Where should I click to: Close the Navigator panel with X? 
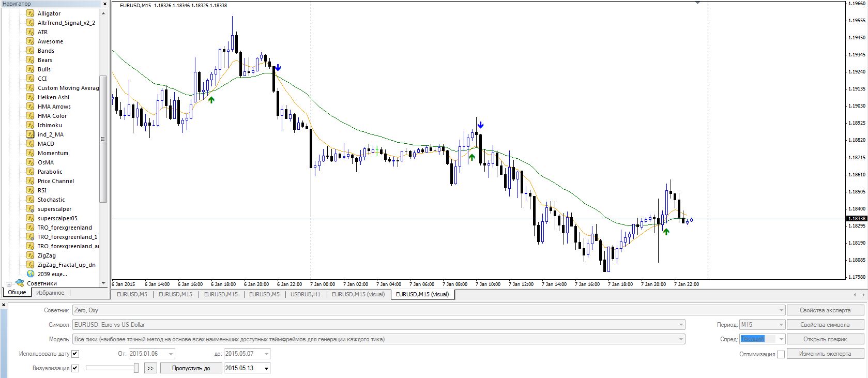104,4
